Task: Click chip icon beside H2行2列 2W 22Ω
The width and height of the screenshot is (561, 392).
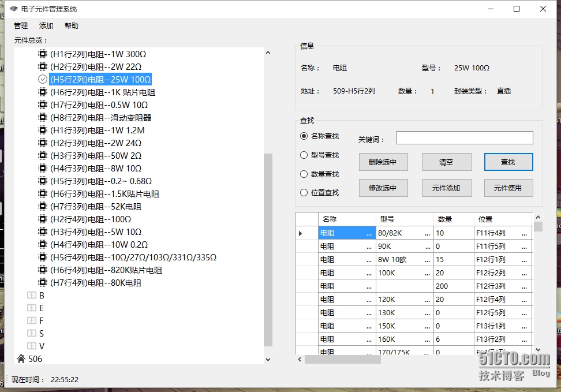Action: coord(43,66)
